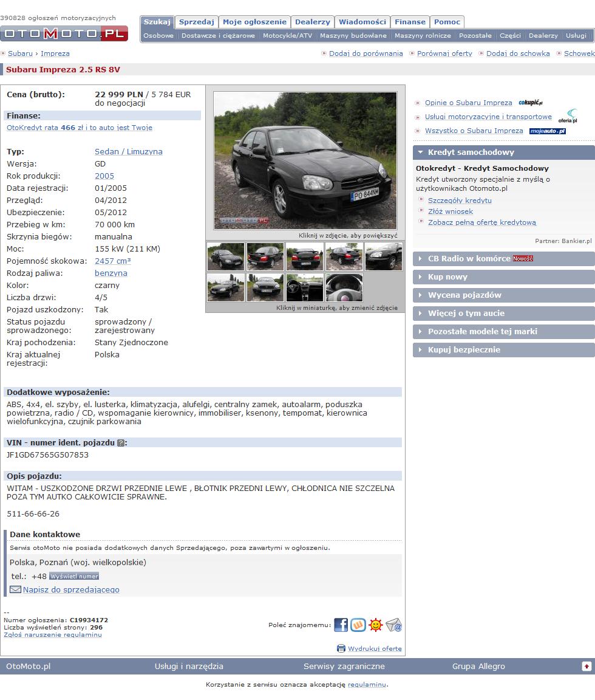Image resolution: width=595 pixels, height=700 pixels.
Task: Click the Impreza breadcrumb link
Action: click(x=55, y=53)
